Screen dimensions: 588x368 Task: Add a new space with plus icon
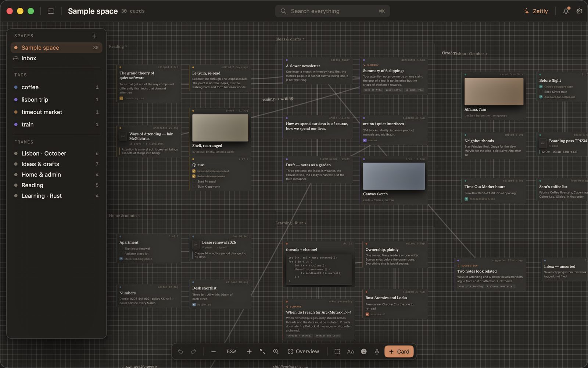pyautogui.click(x=94, y=36)
